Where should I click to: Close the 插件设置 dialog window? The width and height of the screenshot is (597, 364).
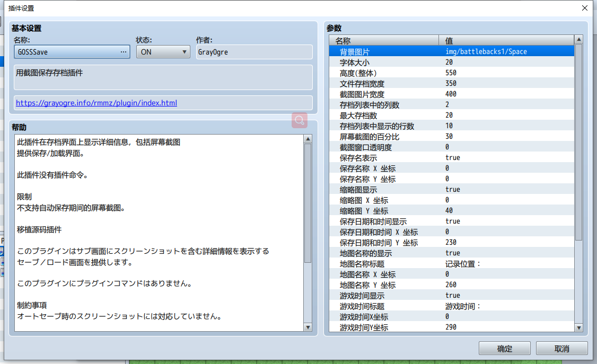[585, 8]
